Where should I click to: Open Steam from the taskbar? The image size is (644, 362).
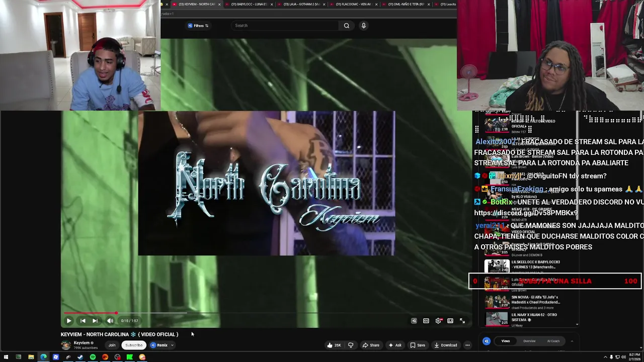80,357
